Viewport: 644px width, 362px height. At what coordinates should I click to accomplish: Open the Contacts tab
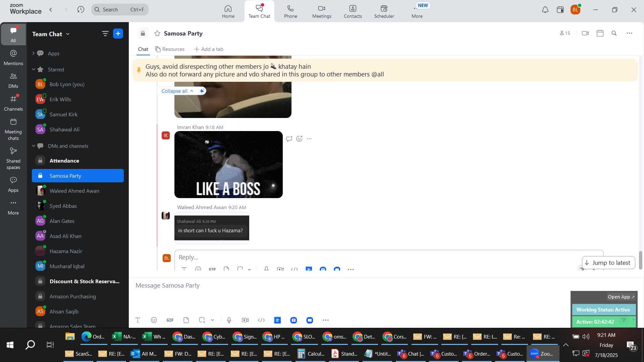[x=353, y=11]
